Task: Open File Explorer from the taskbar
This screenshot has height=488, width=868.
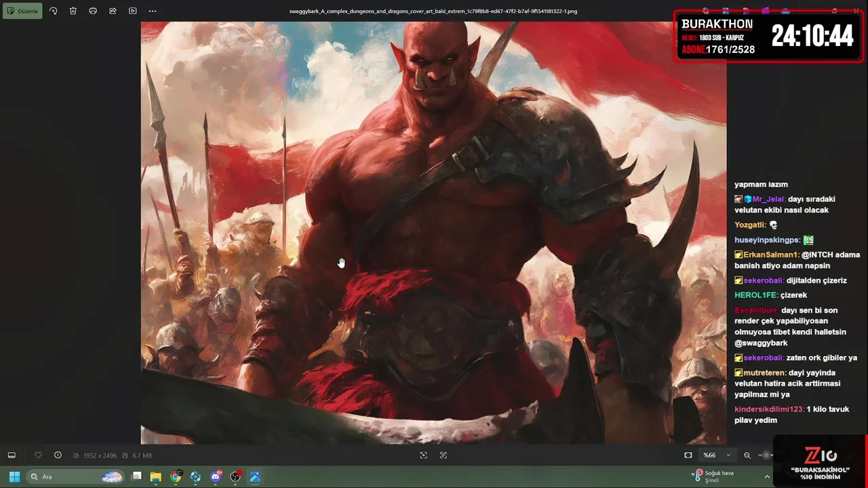Action: point(156,476)
